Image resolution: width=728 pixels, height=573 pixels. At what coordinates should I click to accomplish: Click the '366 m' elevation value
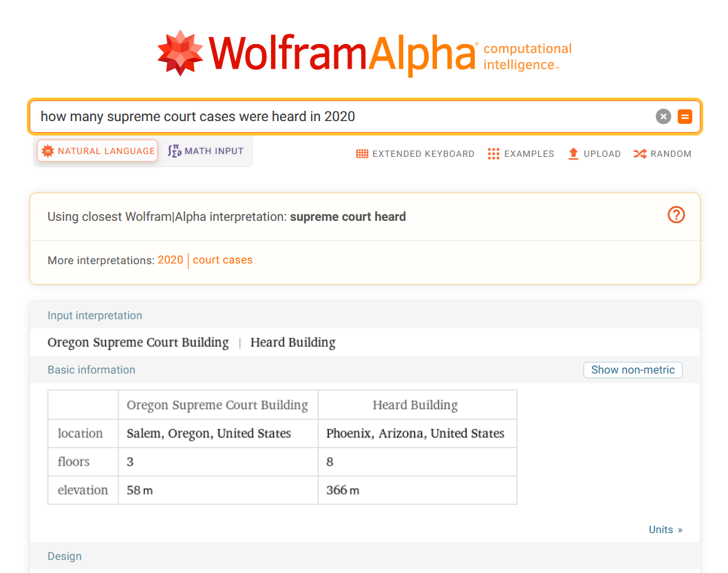[x=343, y=490]
